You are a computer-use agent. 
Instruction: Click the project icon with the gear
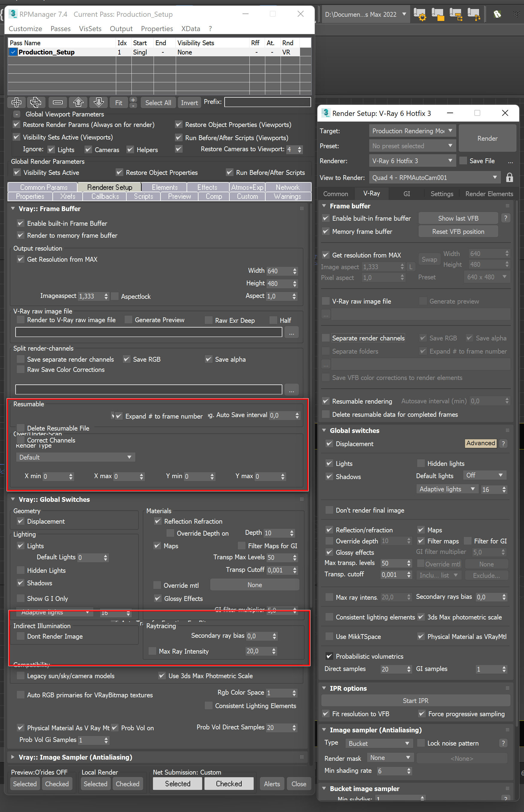pyautogui.click(x=420, y=14)
